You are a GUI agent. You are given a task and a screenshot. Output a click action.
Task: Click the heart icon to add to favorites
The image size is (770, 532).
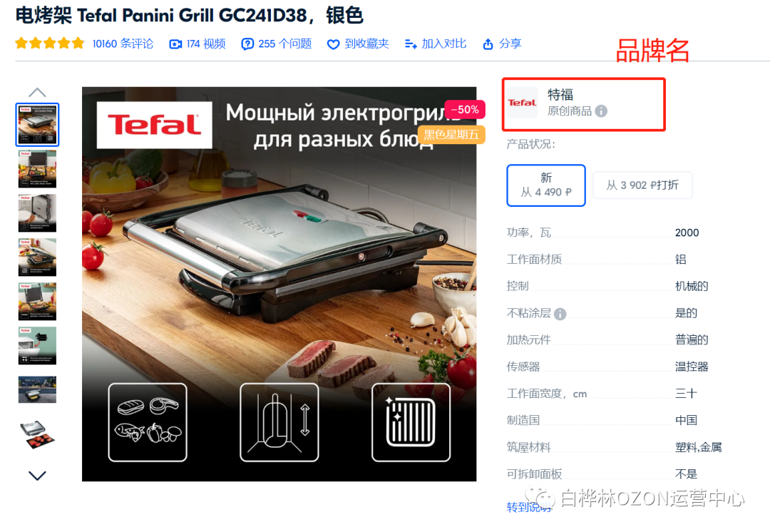(x=333, y=44)
